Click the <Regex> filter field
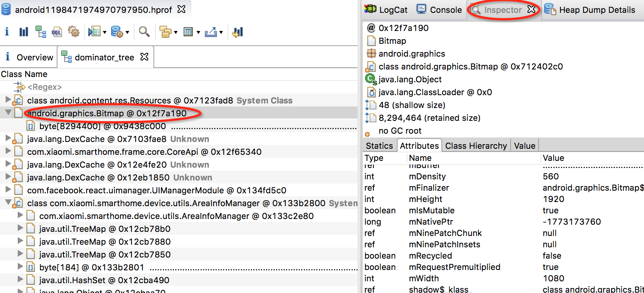644x293 pixels. click(x=45, y=87)
